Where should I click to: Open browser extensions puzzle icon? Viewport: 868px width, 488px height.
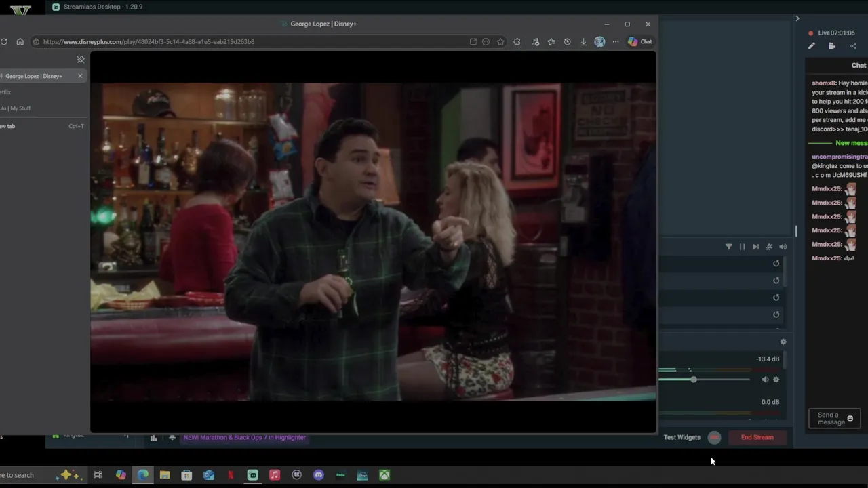[x=517, y=41]
